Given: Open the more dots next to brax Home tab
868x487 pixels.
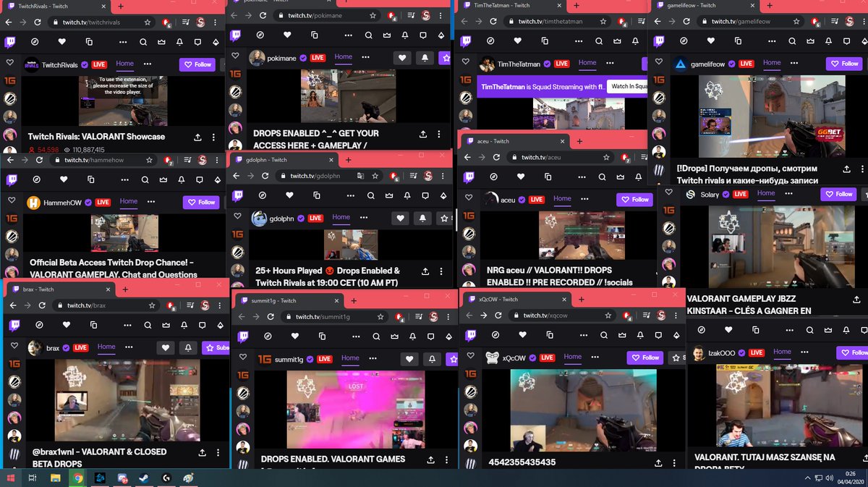Looking at the screenshot, I should coord(129,347).
